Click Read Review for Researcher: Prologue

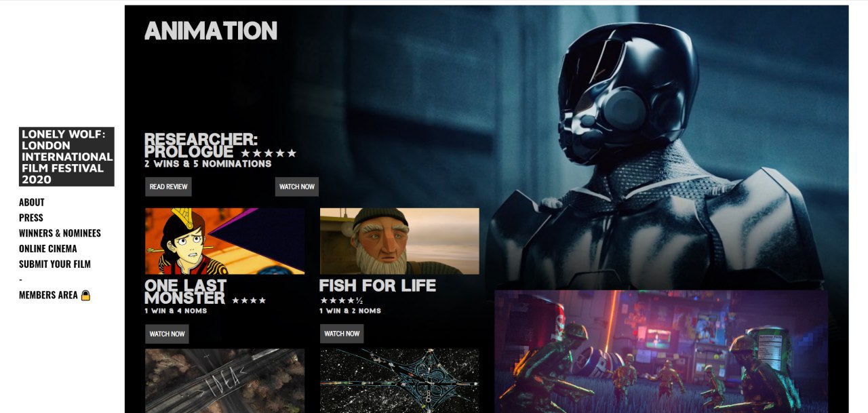click(168, 186)
